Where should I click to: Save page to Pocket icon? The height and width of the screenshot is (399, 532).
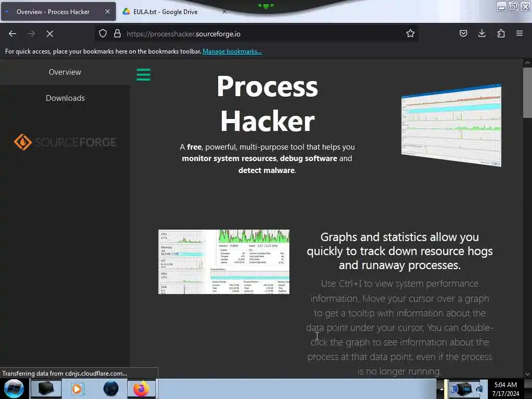tap(463, 34)
